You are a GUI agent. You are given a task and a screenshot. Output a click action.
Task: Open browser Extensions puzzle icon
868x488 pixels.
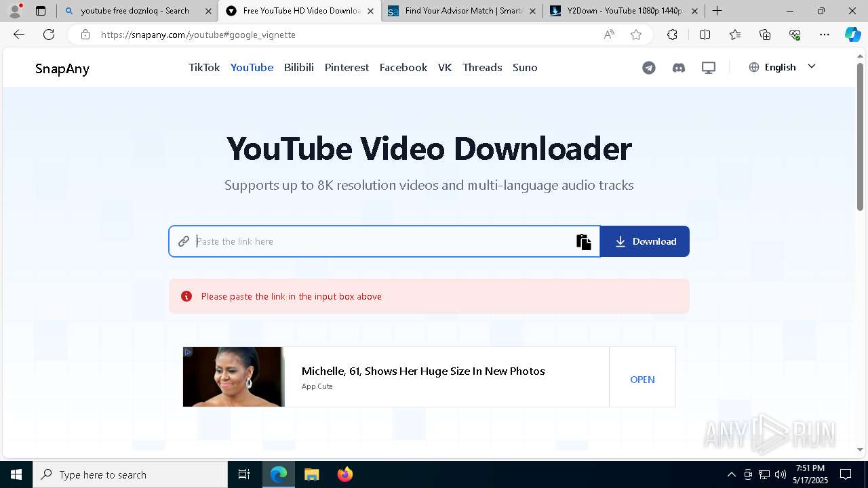pyautogui.click(x=672, y=35)
